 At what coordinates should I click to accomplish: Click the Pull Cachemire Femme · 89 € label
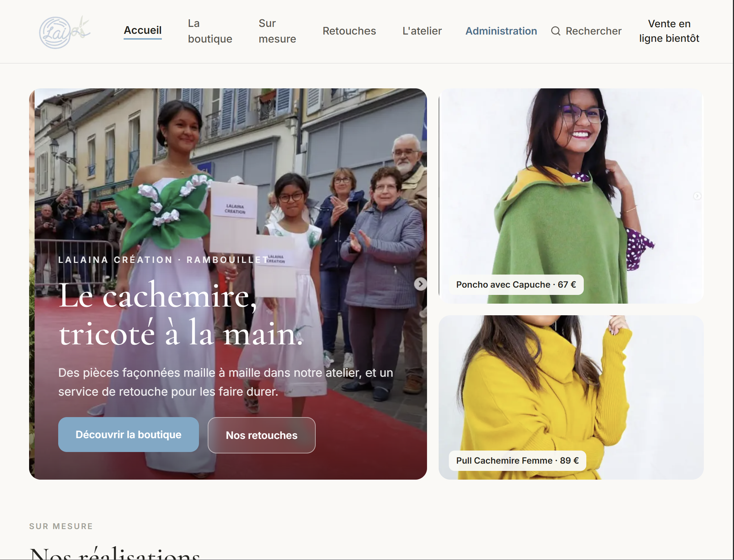(x=517, y=461)
